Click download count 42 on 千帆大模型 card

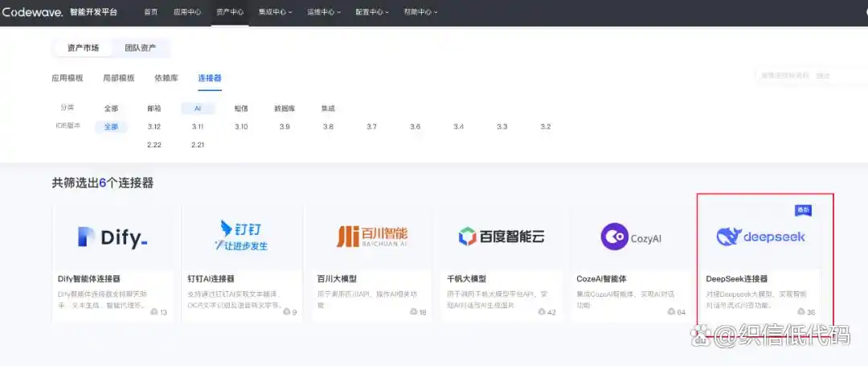click(551, 312)
